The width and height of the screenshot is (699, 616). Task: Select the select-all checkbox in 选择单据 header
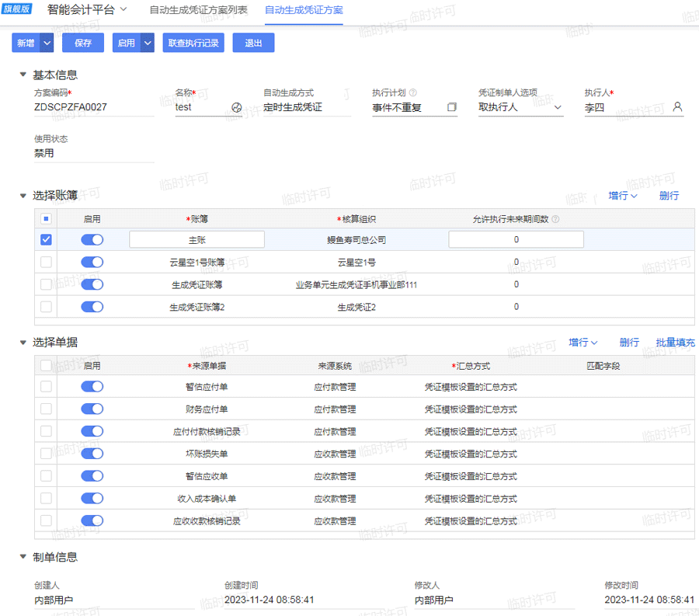(46, 365)
